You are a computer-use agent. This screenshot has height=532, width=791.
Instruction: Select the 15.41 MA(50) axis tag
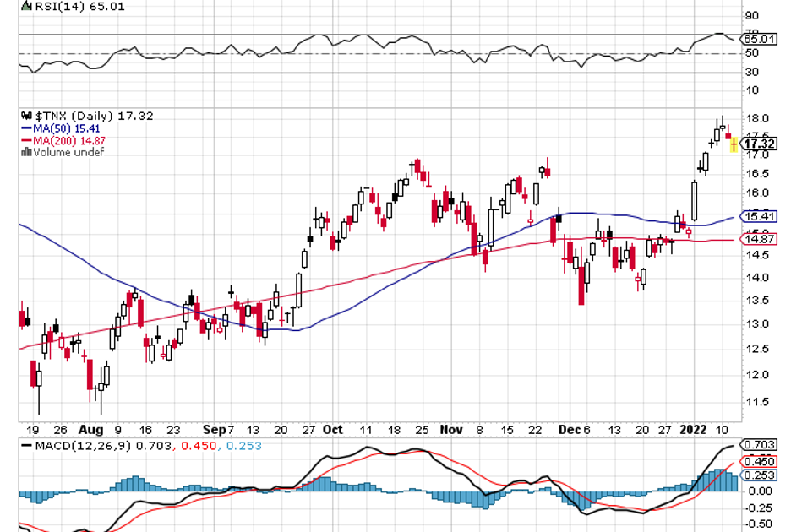(x=758, y=215)
